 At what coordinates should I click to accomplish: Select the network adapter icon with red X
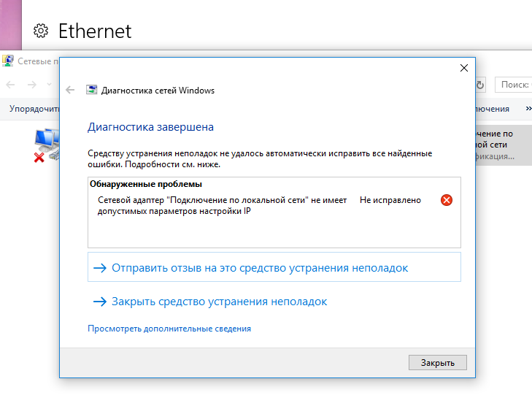47,145
